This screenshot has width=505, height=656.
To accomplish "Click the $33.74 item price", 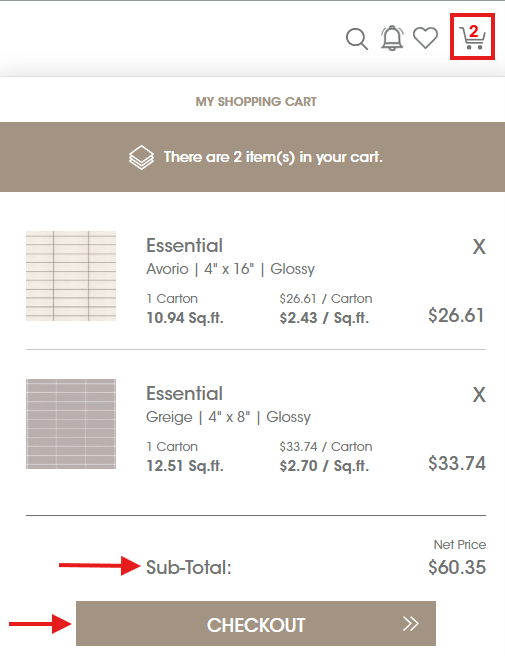I will pos(457,464).
